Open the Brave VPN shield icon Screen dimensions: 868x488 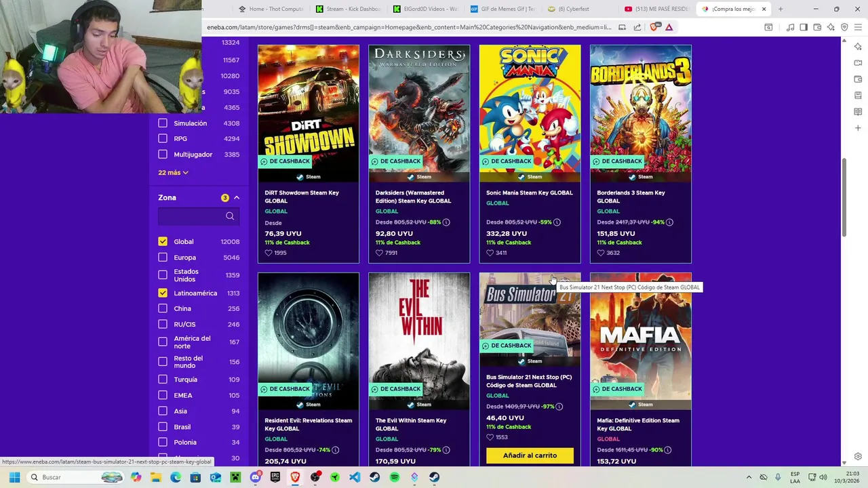tap(844, 27)
